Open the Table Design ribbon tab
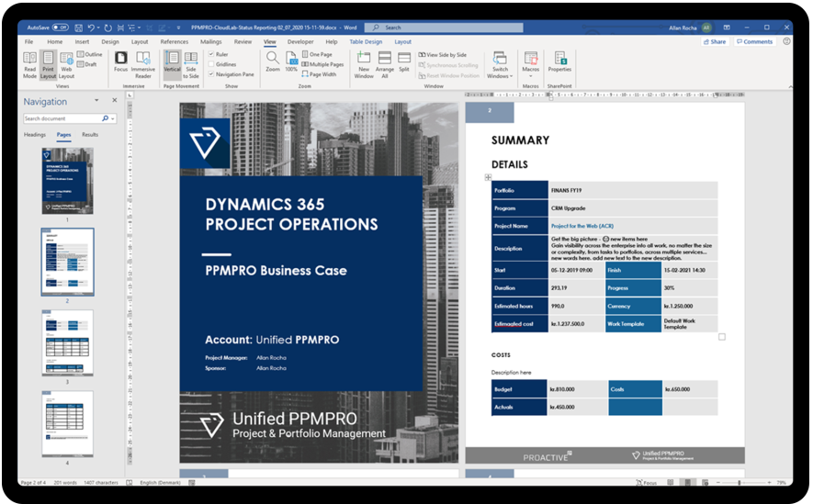 point(366,41)
